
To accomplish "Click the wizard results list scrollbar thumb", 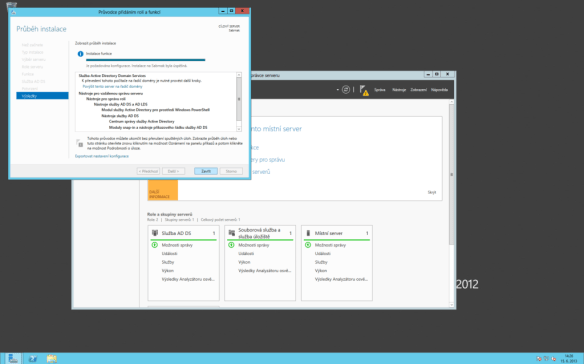I will click(239, 99).
